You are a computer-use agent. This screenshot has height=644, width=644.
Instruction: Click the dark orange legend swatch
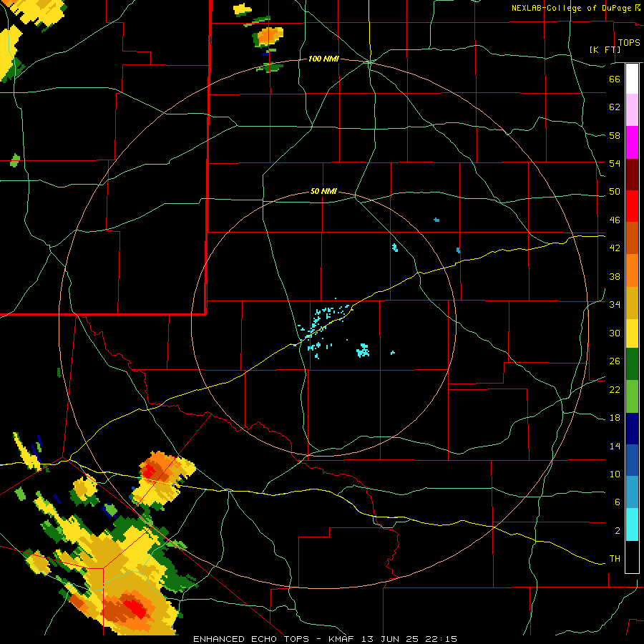[632, 238]
